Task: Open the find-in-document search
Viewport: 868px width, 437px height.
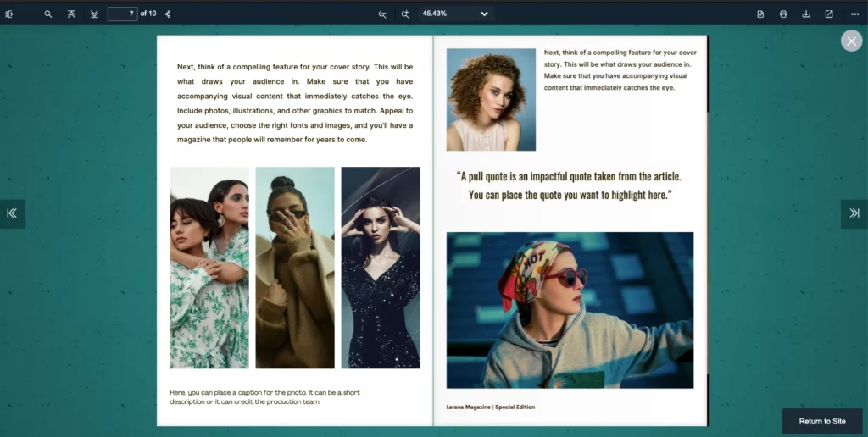Action: point(48,14)
